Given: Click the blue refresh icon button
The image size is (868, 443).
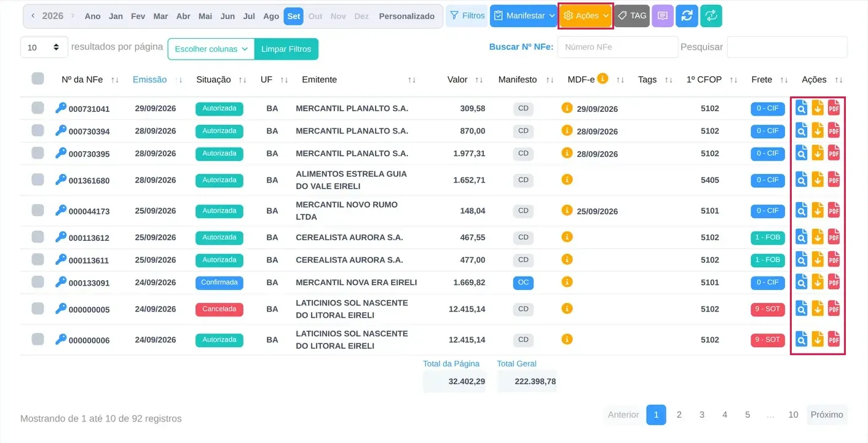Looking at the screenshot, I should click(x=687, y=16).
